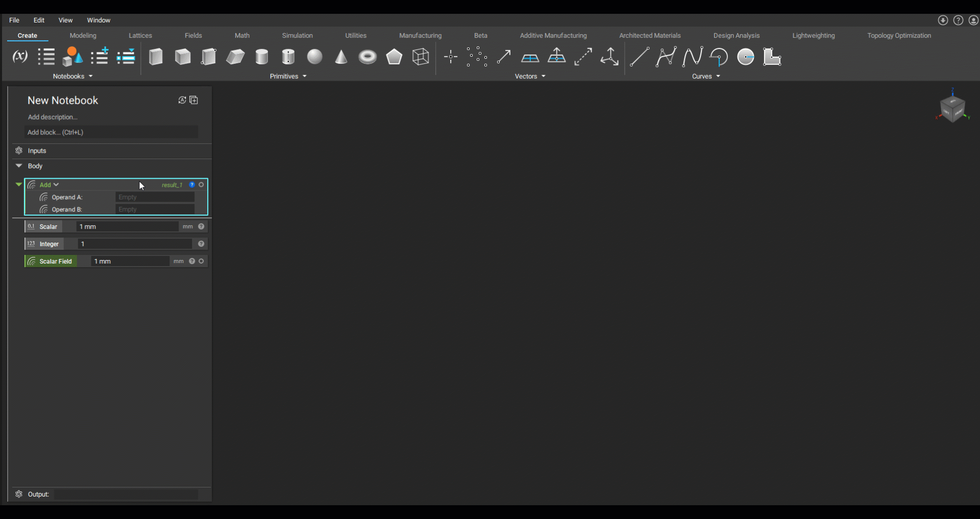
Task: Open the user account icon
Action: click(x=974, y=20)
